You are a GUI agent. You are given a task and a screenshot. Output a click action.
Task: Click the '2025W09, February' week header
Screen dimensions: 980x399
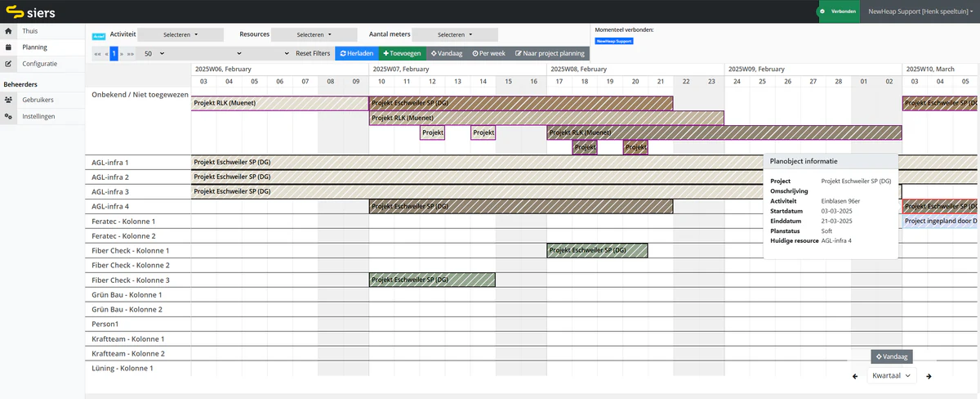[x=756, y=69]
